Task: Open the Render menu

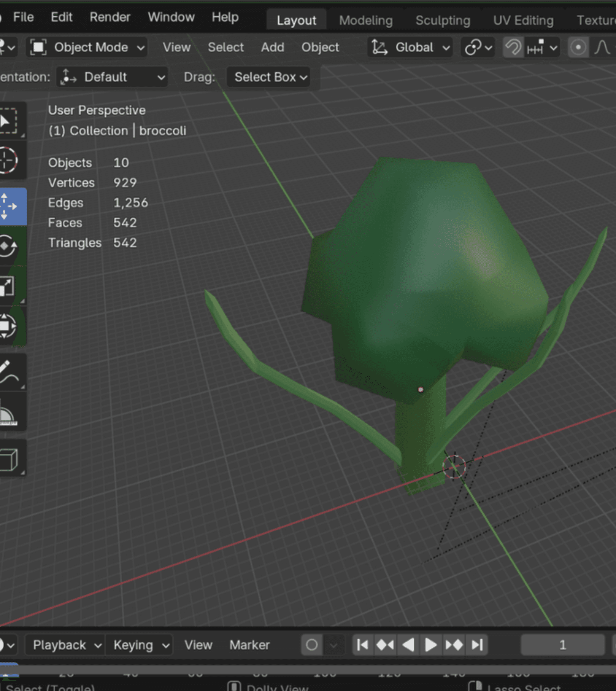Action: click(x=110, y=17)
